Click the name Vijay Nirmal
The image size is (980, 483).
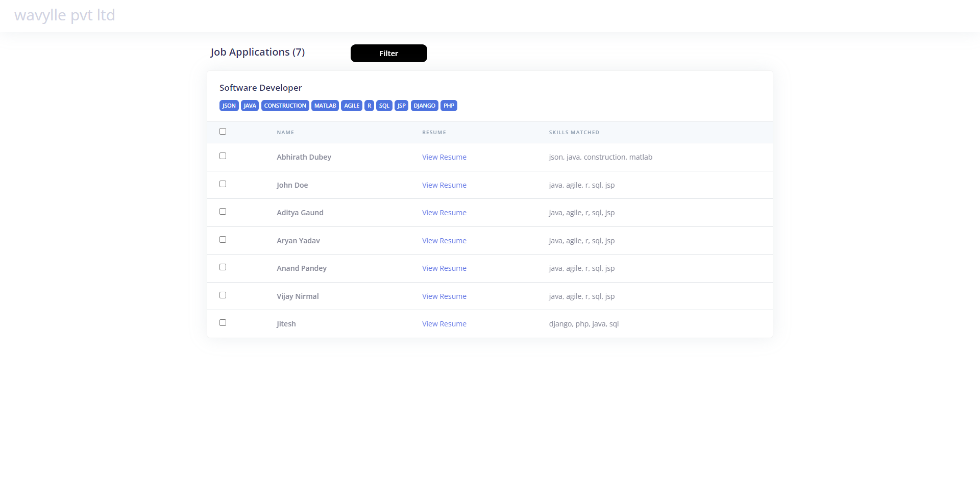298,296
